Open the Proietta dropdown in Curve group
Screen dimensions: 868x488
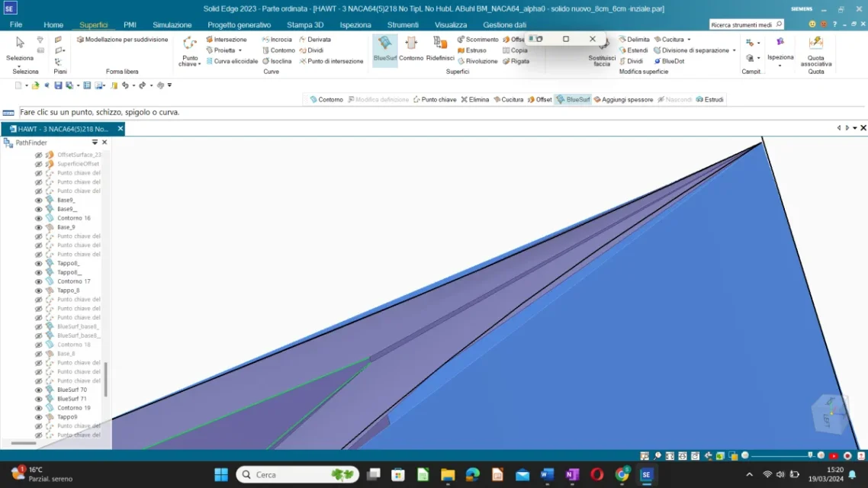(242, 50)
